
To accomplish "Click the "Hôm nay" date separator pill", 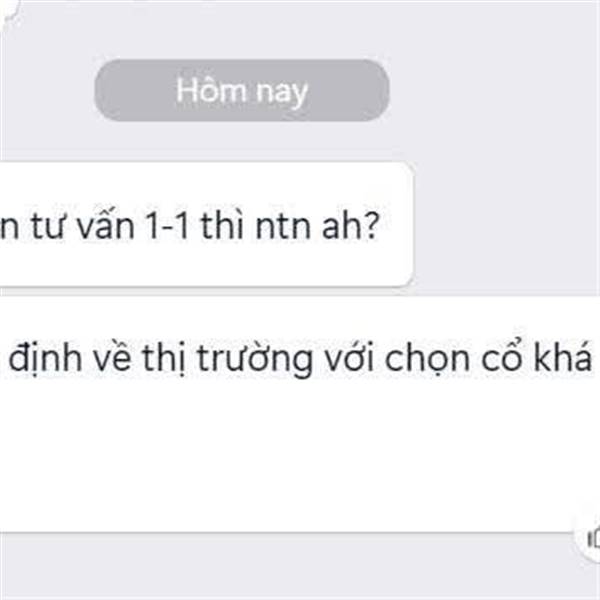I will pyautogui.click(x=242, y=91).
